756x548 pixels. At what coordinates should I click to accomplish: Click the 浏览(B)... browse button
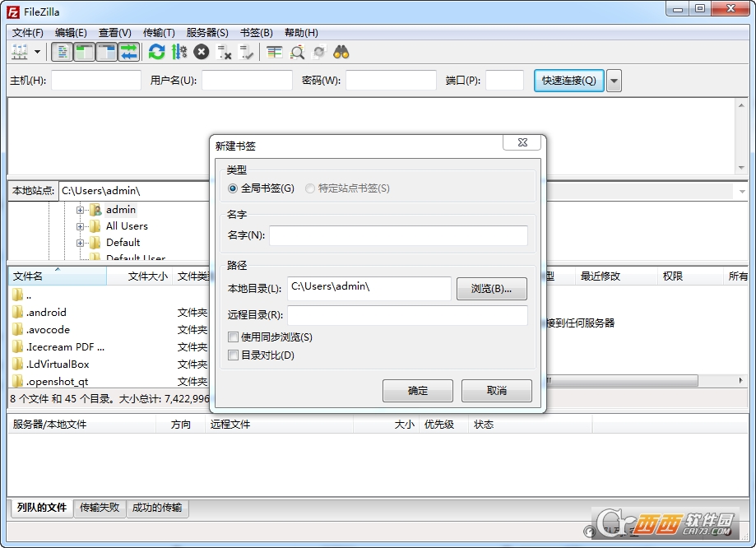pos(492,289)
